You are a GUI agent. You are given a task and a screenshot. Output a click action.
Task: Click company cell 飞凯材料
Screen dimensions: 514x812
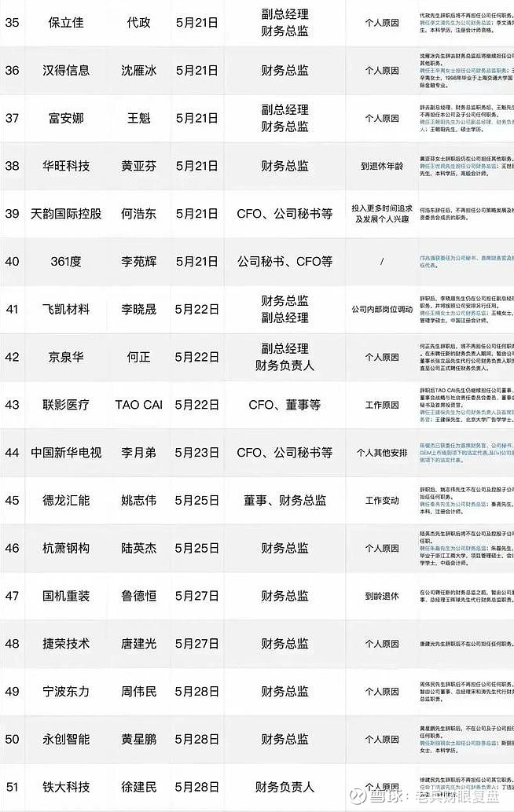click(x=66, y=309)
